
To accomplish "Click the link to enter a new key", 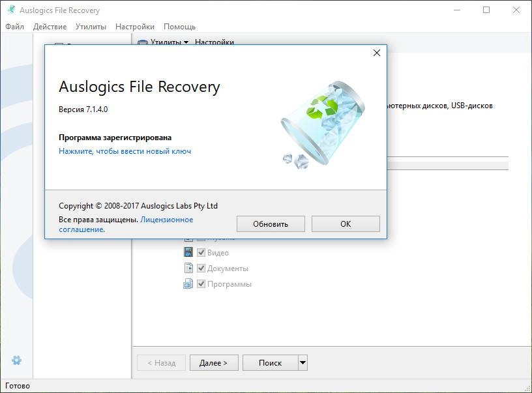I will click(125, 151).
